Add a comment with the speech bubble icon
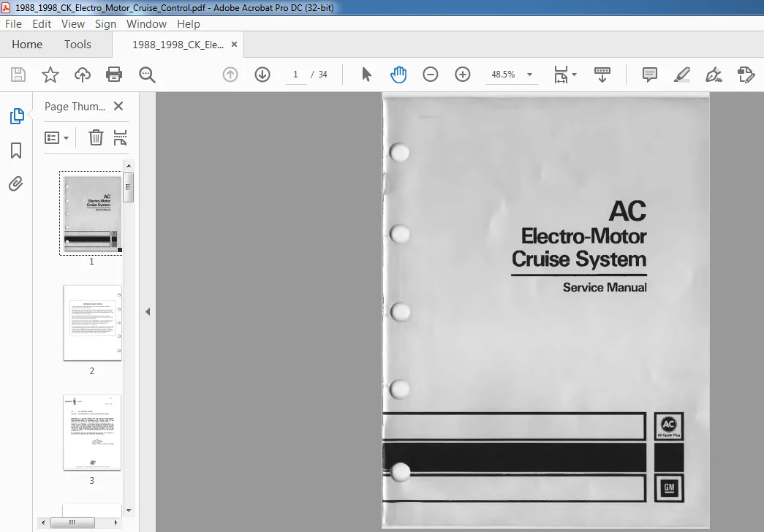Screen dimensions: 764x532 (649, 75)
